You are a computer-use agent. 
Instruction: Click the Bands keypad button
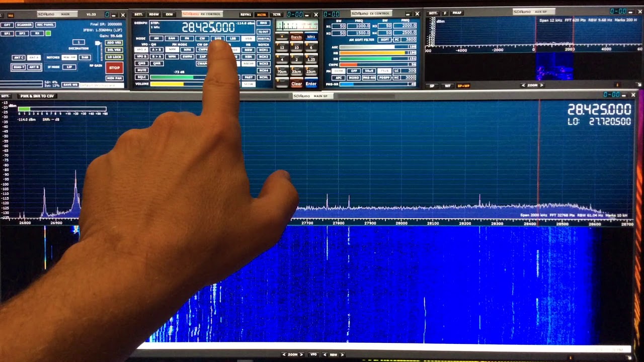(296, 37)
